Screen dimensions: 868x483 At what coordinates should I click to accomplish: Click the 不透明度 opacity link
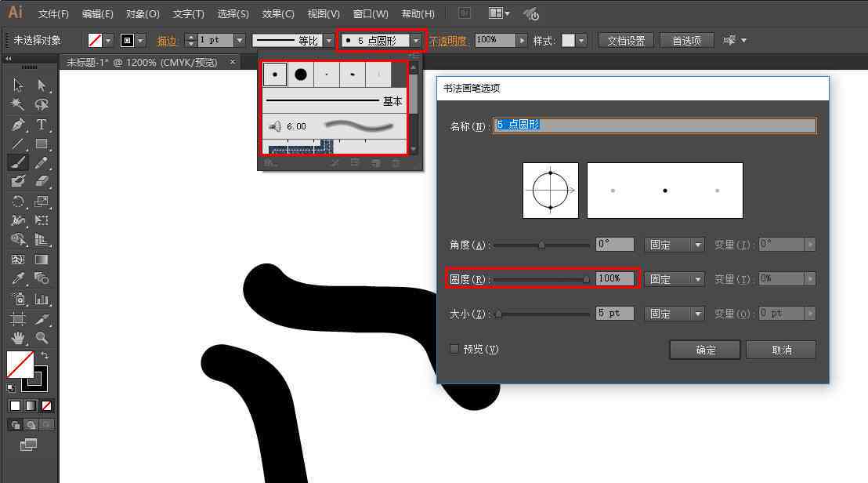pos(448,41)
